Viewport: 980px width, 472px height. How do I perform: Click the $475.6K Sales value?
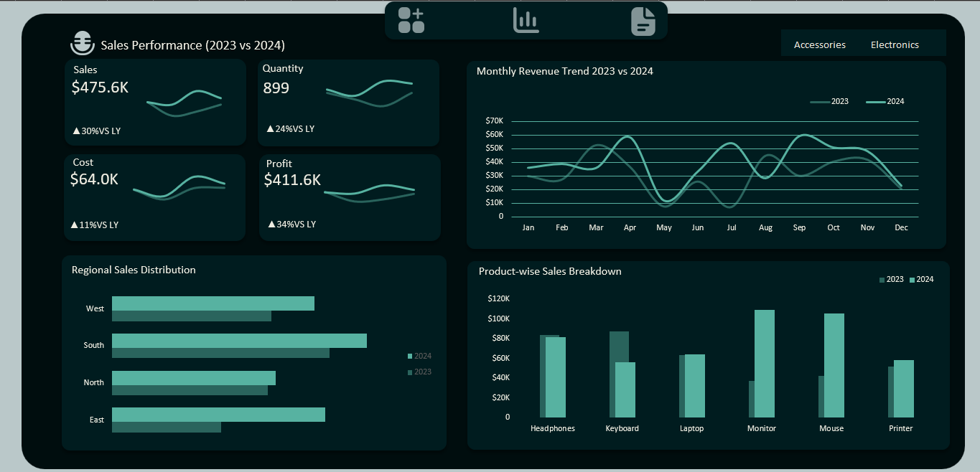pos(101,88)
